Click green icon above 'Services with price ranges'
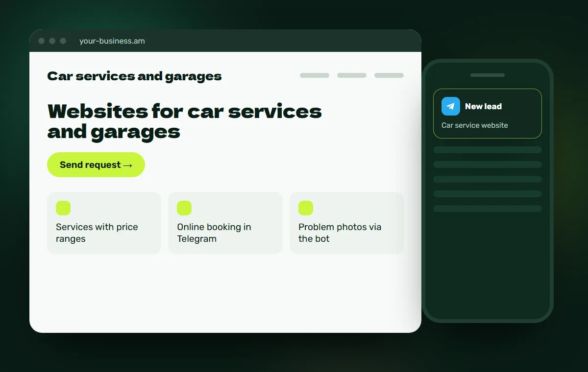Screen dimensions: 588x372 [x=63, y=208]
